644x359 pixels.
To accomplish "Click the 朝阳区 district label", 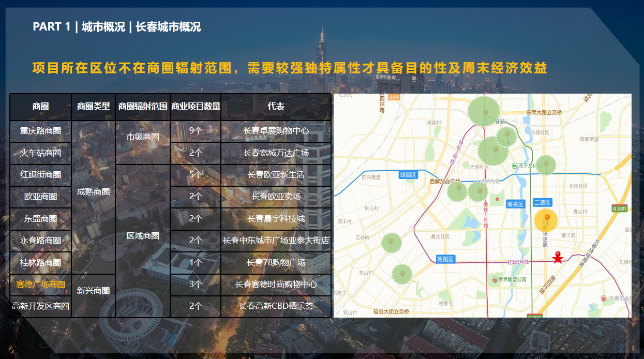I will point(445,259).
